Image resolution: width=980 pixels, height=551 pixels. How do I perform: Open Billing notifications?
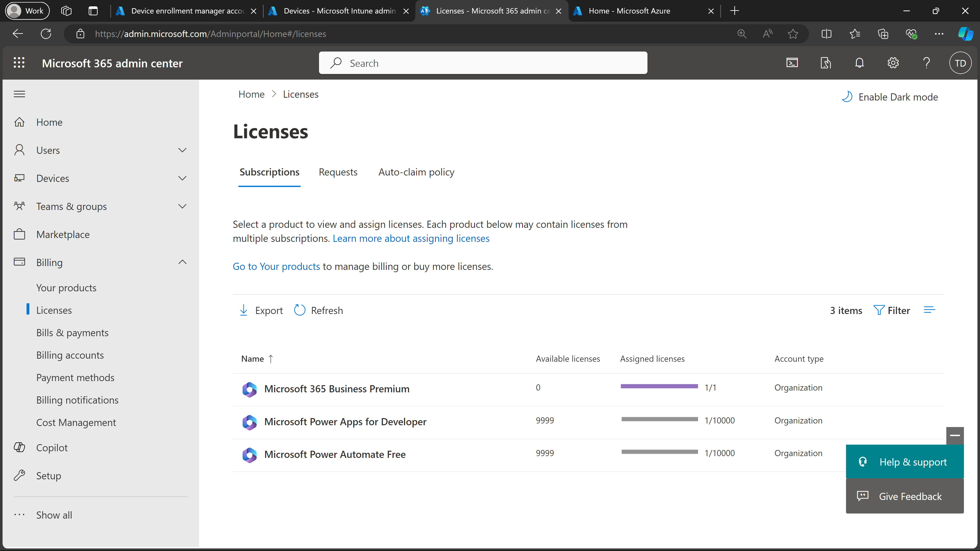pos(77,400)
